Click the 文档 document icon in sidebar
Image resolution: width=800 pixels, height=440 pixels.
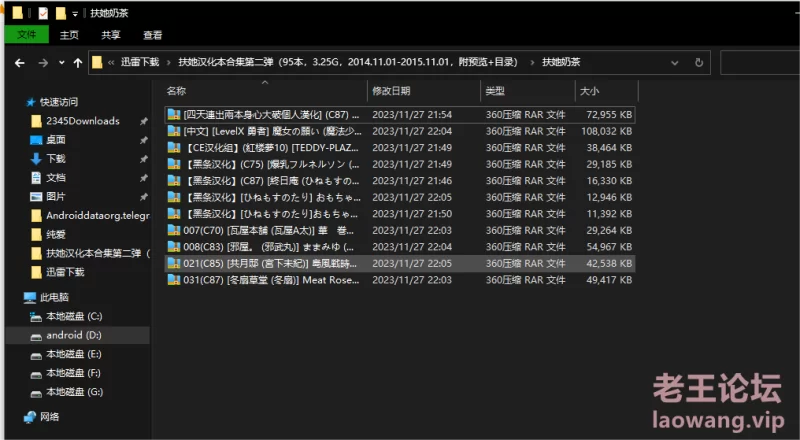coord(36,178)
